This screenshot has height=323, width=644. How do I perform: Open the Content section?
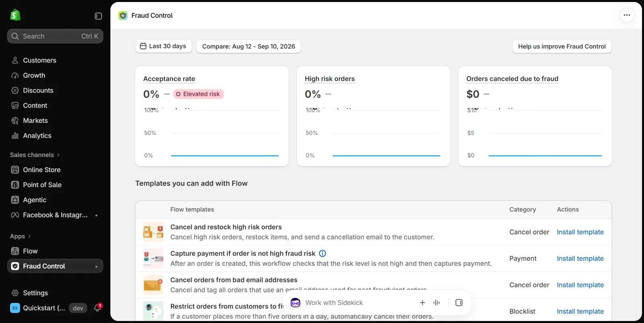click(55, 106)
